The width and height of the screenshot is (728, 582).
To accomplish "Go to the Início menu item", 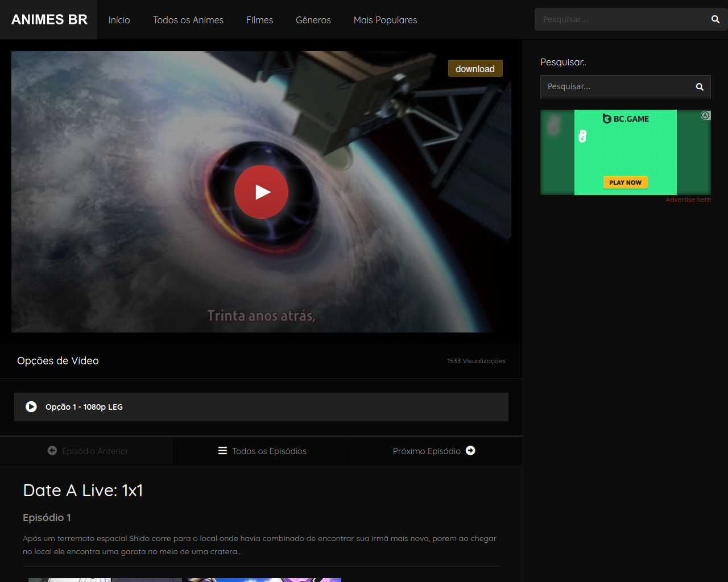I will 119,20.
